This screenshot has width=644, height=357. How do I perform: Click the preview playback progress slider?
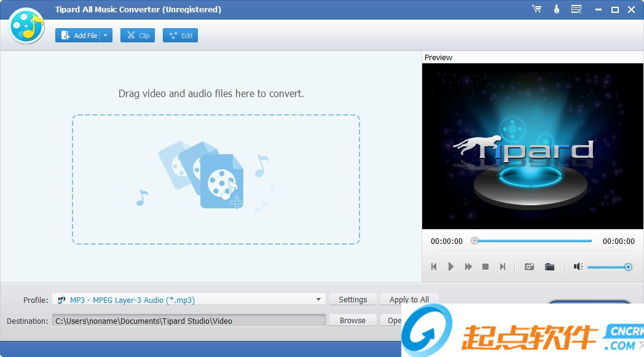tap(532, 241)
